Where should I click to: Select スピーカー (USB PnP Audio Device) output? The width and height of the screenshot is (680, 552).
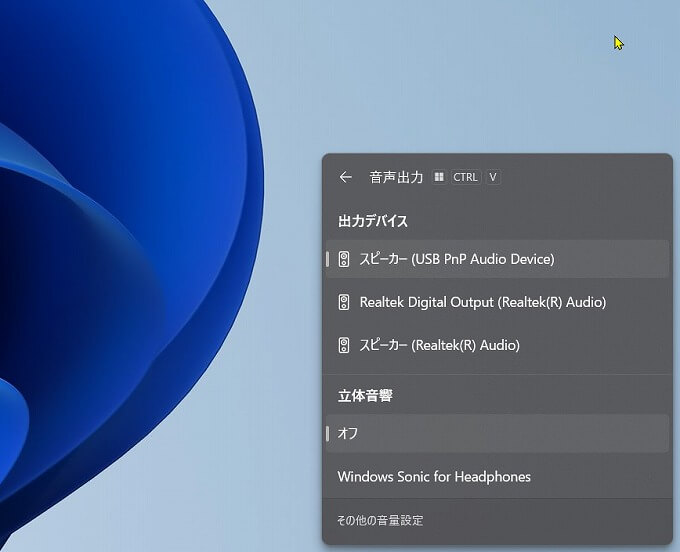(456, 259)
